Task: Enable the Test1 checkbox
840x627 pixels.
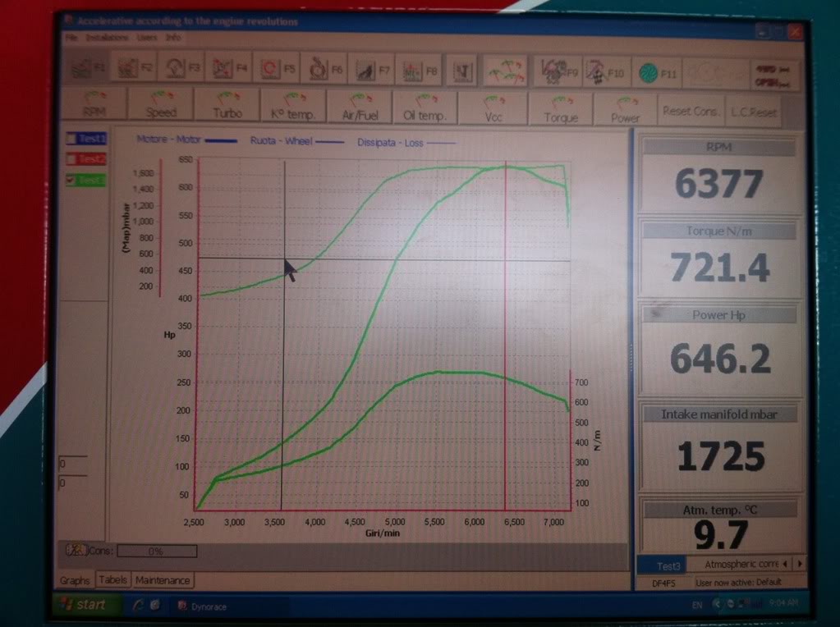Action: click(71, 140)
